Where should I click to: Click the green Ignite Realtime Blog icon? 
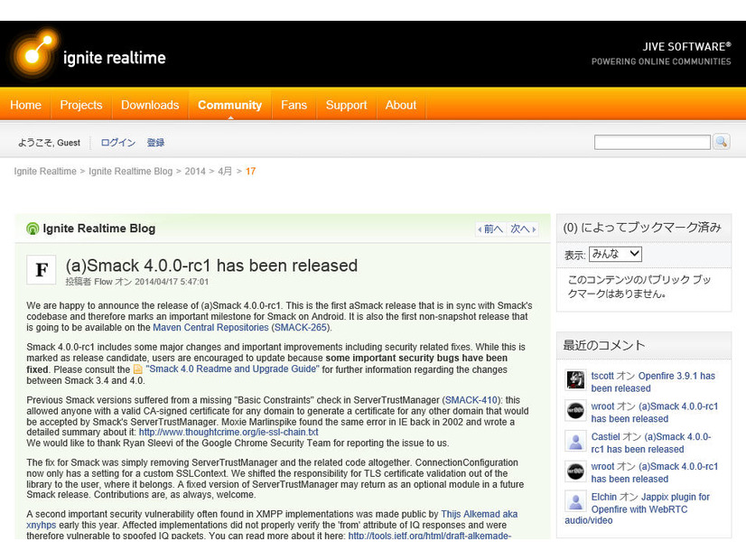pyautogui.click(x=31, y=229)
